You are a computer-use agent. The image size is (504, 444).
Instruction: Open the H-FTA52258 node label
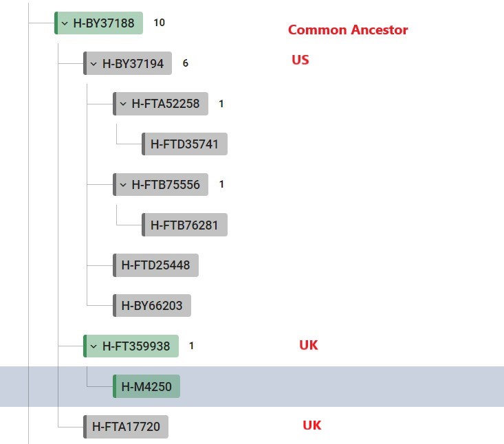(166, 104)
